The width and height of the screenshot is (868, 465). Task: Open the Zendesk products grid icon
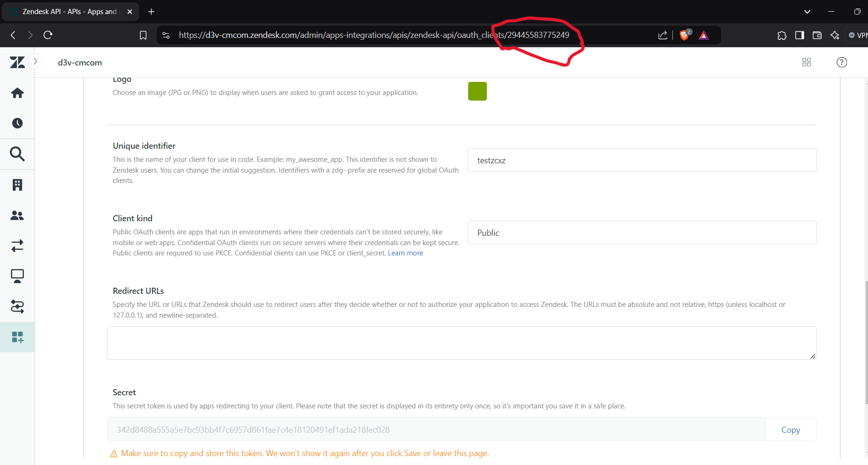click(x=806, y=62)
